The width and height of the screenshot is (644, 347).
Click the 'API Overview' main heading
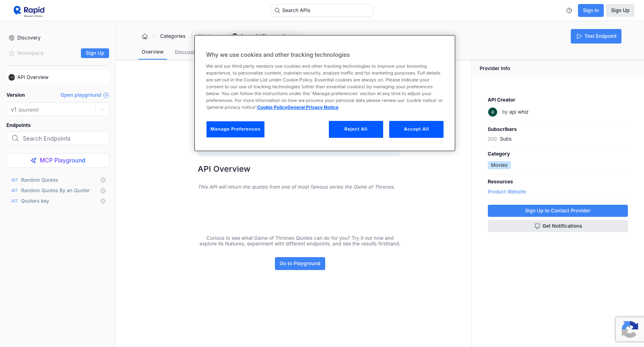click(x=224, y=169)
